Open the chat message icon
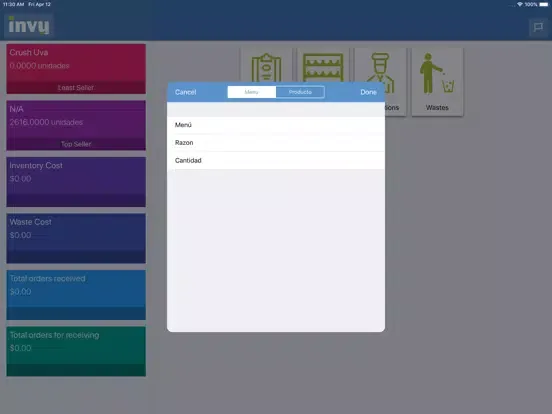Image resolution: width=552 pixels, height=414 pixels. (538, 27)
